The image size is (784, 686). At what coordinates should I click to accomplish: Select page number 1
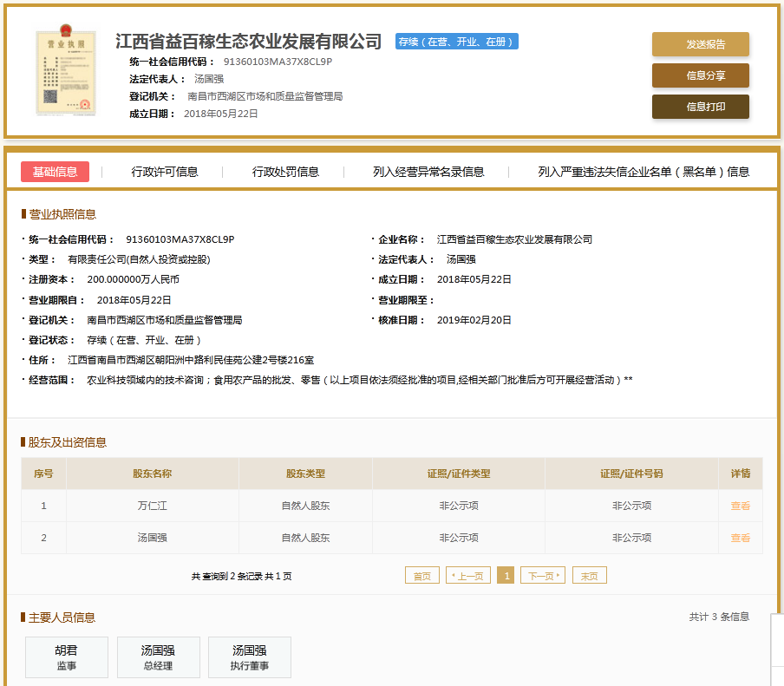[x=506, y=576]
